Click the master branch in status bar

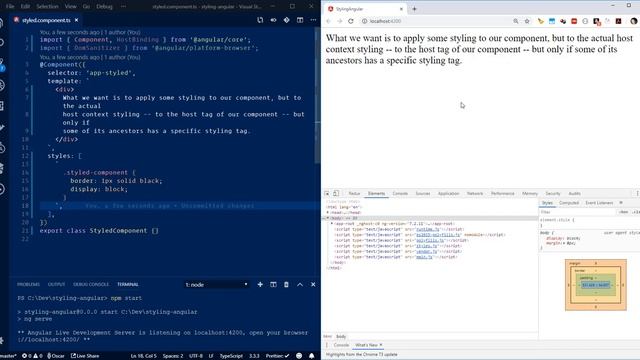pyautogui.click(x=8, y=356)
